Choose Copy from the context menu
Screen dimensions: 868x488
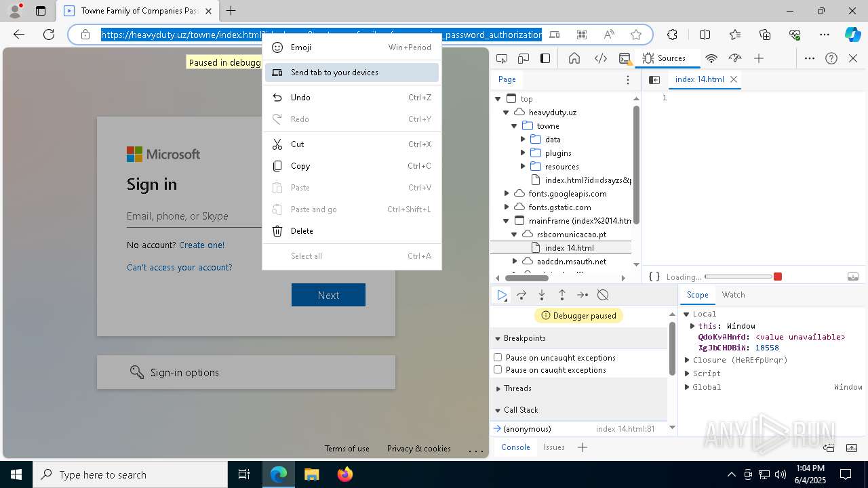[352, 166]
